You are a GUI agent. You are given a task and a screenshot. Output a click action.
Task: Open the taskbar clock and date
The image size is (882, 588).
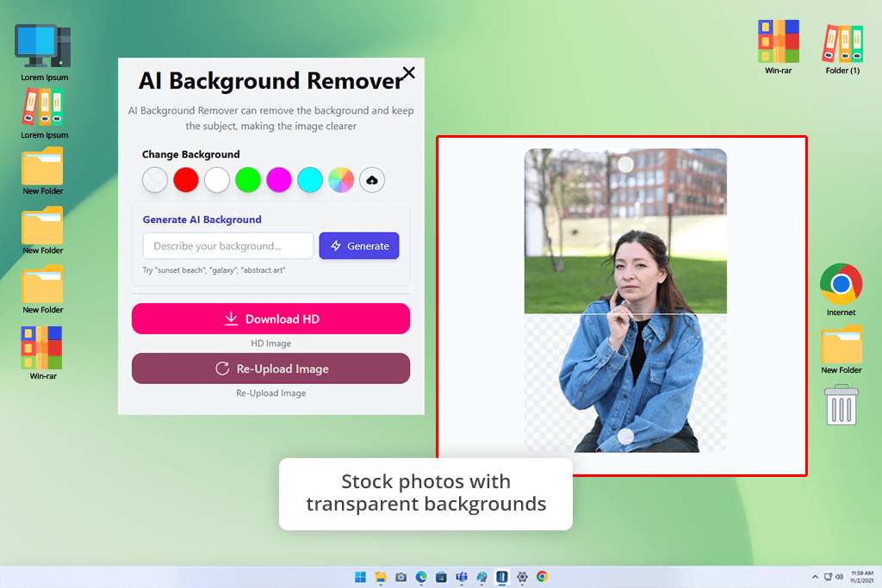click(861, 577)
